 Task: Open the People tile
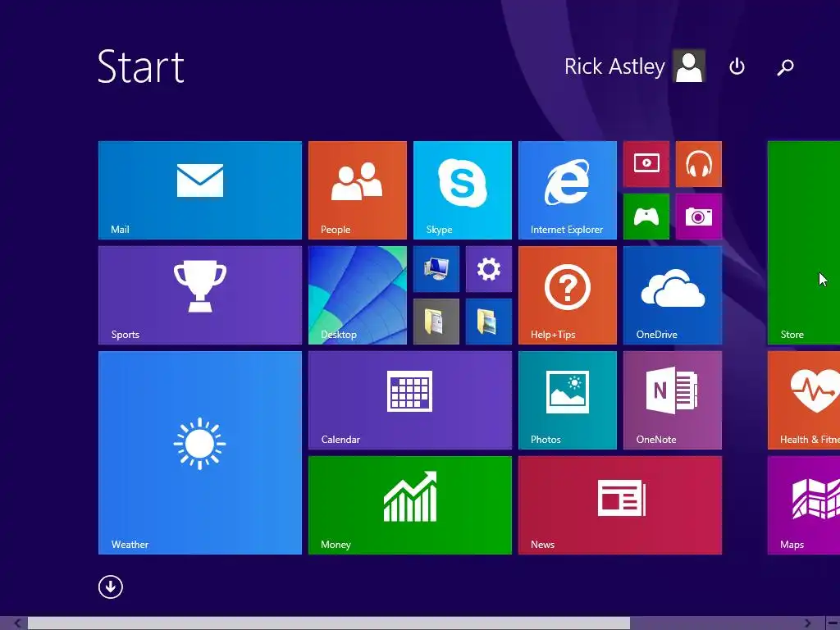[x=358, y=190]
